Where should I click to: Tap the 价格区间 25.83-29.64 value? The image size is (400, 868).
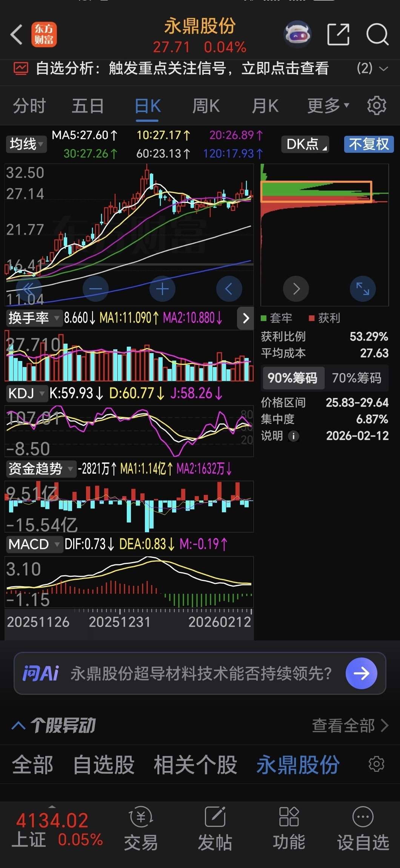(x=357, y=403)
